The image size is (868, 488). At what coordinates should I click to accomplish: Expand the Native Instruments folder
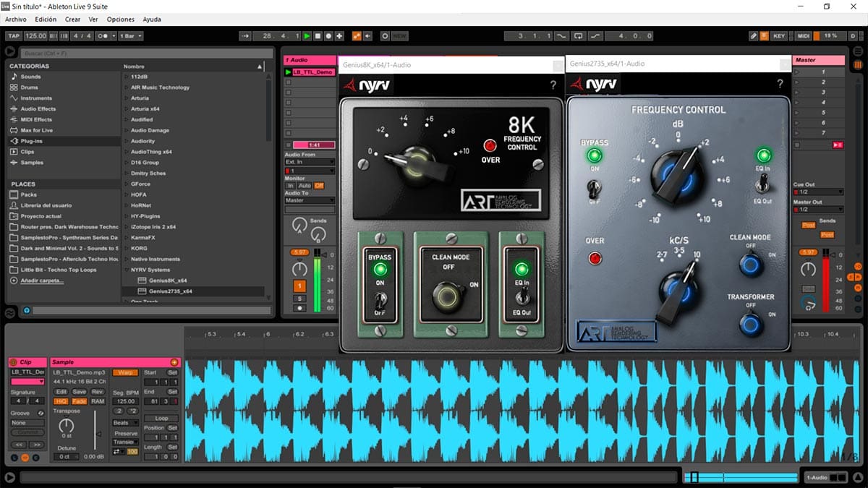[x=126, y=259]
